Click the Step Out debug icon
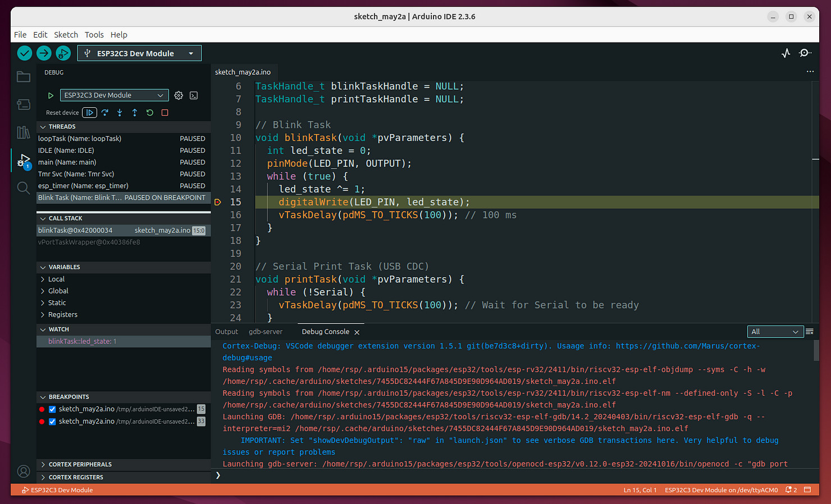The width and height of the screenshot is (831, 504). [135, 112]
